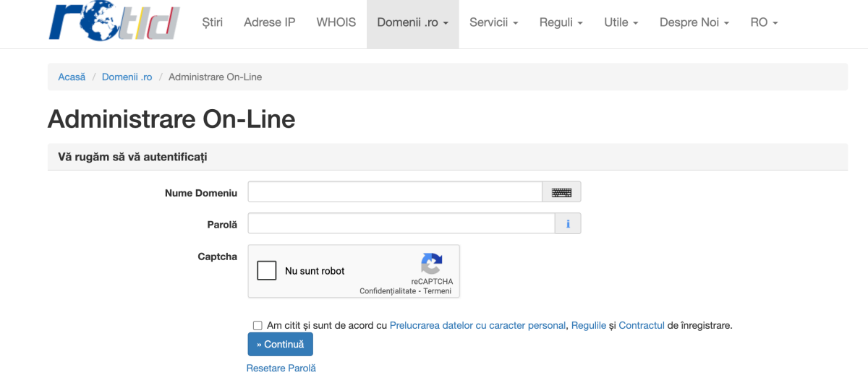Check the 'Nu sunt robot' captcha box

(267, 271)
